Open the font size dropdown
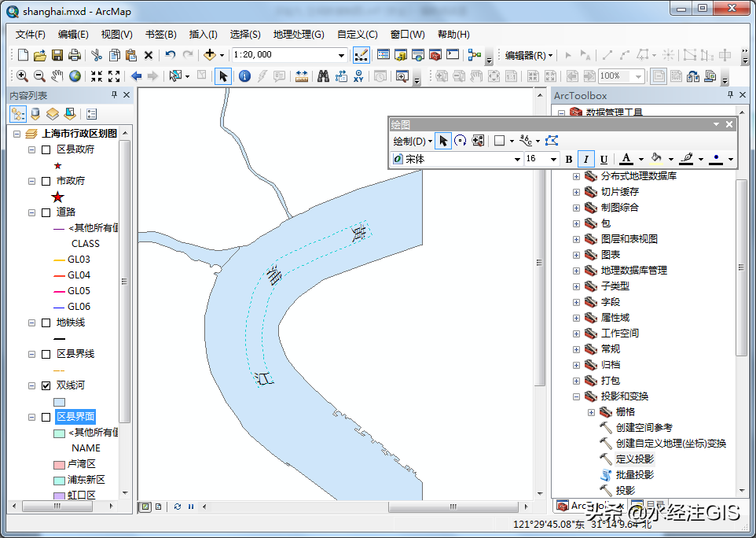This screenshot has width=756, height=538. (x=553, y=159)
